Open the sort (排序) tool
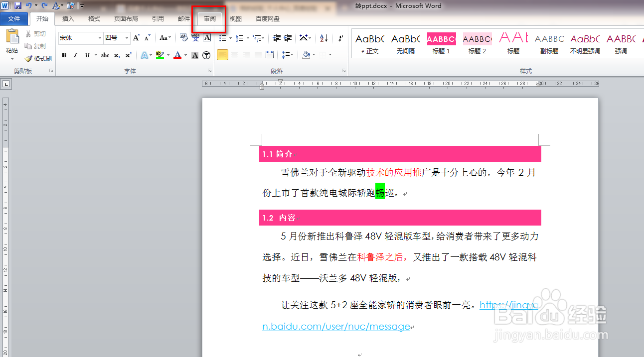 [323, 38]
